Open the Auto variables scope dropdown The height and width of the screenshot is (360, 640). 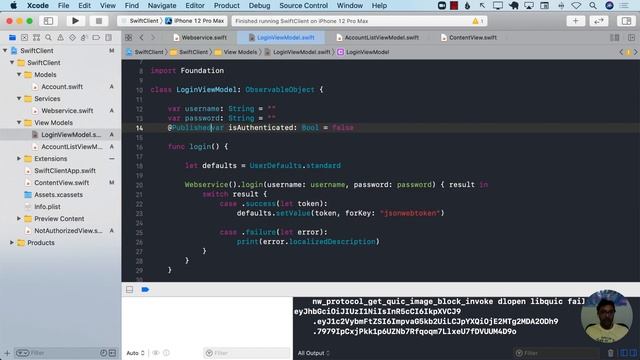[136, 353]
